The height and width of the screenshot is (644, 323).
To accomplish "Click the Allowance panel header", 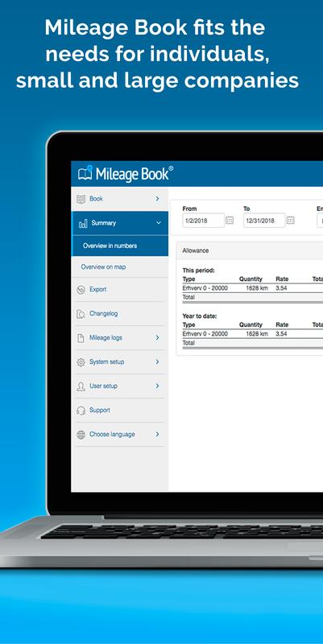I will pos(250,250).
